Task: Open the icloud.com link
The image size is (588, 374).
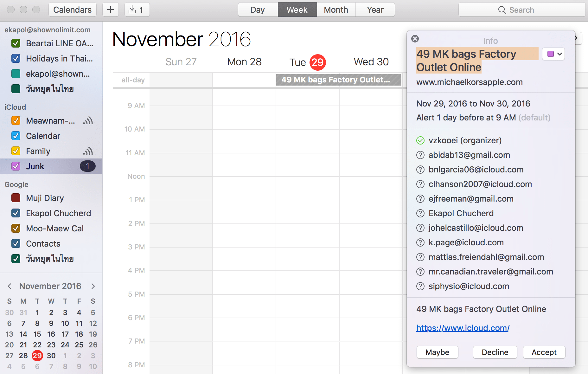Action: (x=463, y=328)
